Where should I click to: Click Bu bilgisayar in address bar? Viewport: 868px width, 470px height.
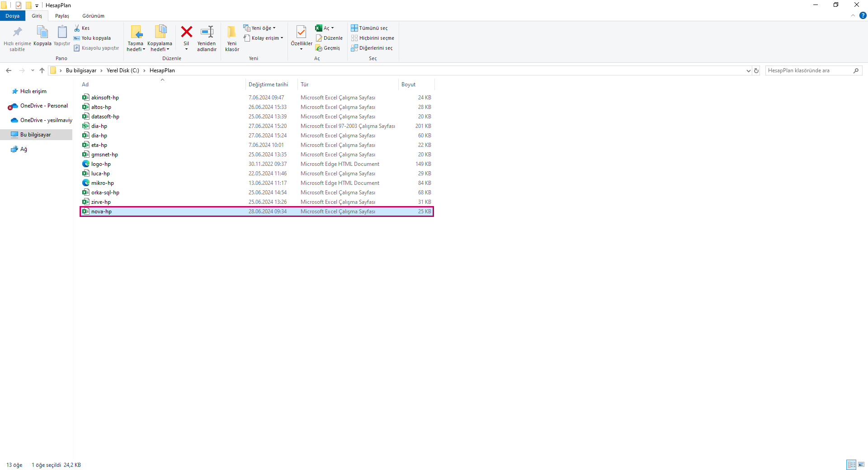point(81,70)
